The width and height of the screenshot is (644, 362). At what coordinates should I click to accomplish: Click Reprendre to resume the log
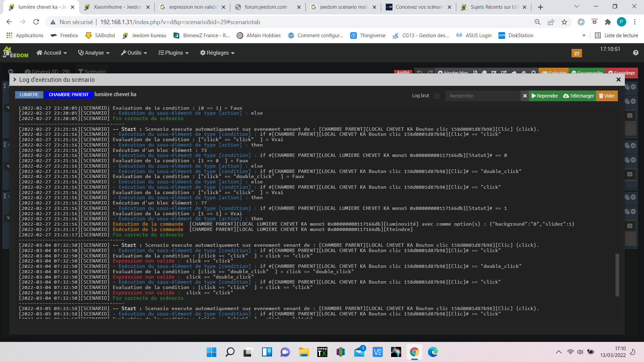545,96
